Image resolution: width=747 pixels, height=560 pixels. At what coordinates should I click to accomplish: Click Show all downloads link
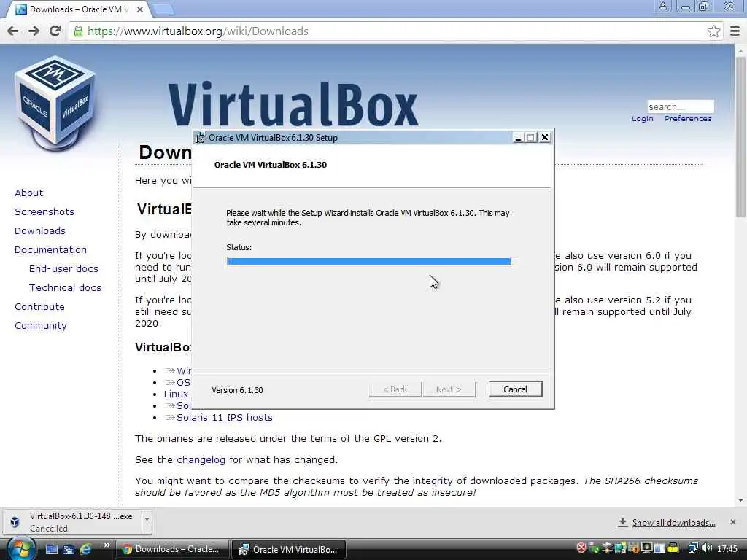(673, 523)
